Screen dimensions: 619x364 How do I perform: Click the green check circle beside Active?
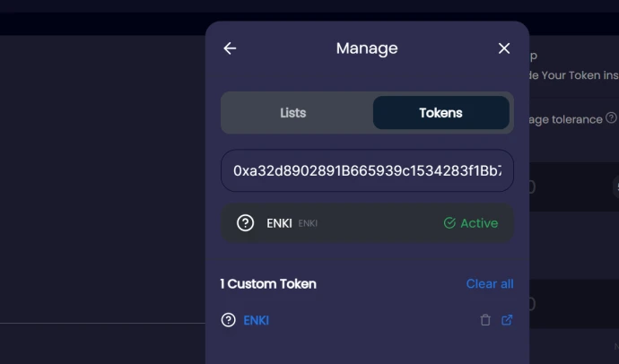click(x=449, y=223)
